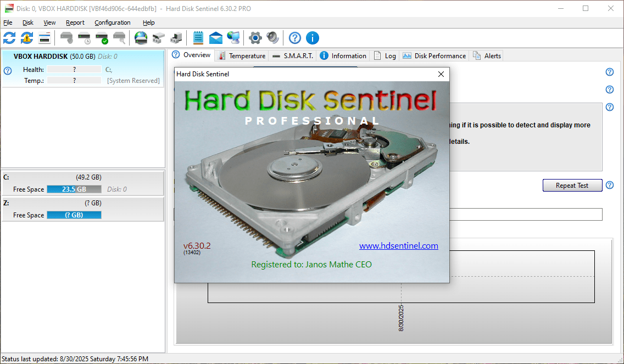Click the third help icon on right edge
The image size is (624, 364).
(610, 107)
